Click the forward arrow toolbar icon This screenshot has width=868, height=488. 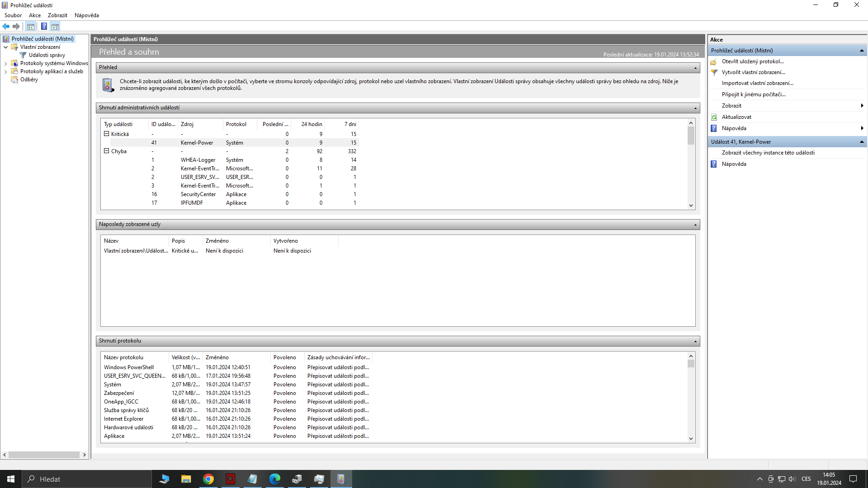point(16,26)
